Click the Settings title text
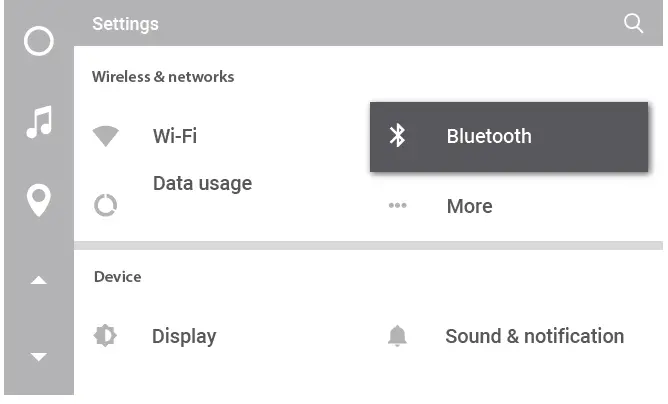 125,23
